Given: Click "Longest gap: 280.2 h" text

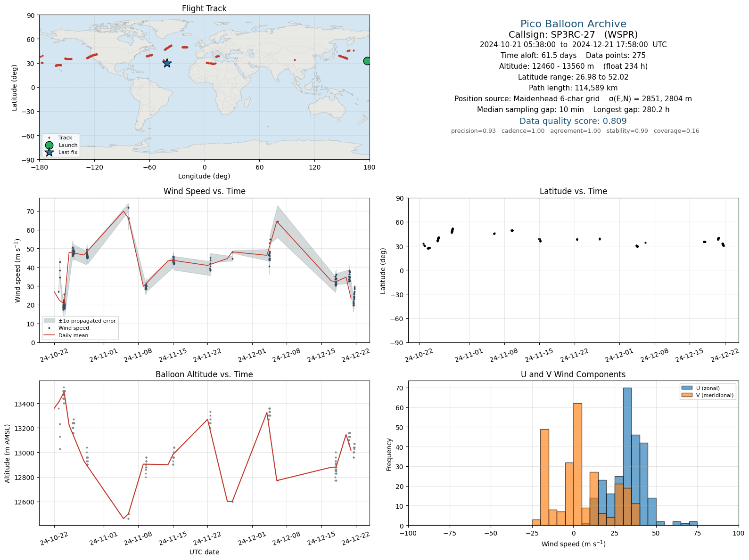Looking at the screenshot, I should click(631, 110).
